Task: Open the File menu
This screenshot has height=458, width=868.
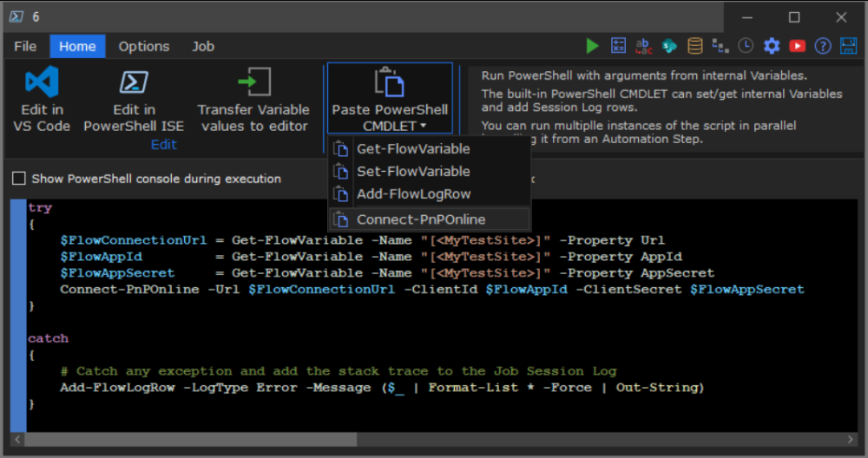Action: tap(25, 46)
